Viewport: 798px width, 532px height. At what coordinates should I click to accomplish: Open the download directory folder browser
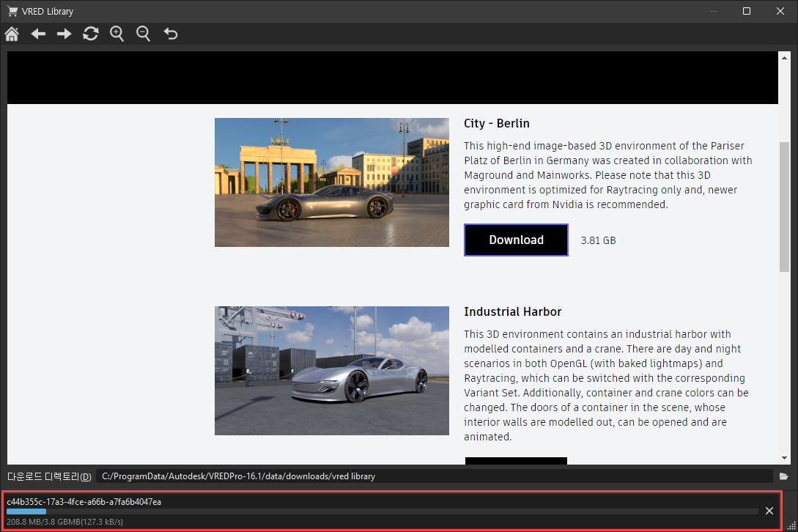[784, 476]
